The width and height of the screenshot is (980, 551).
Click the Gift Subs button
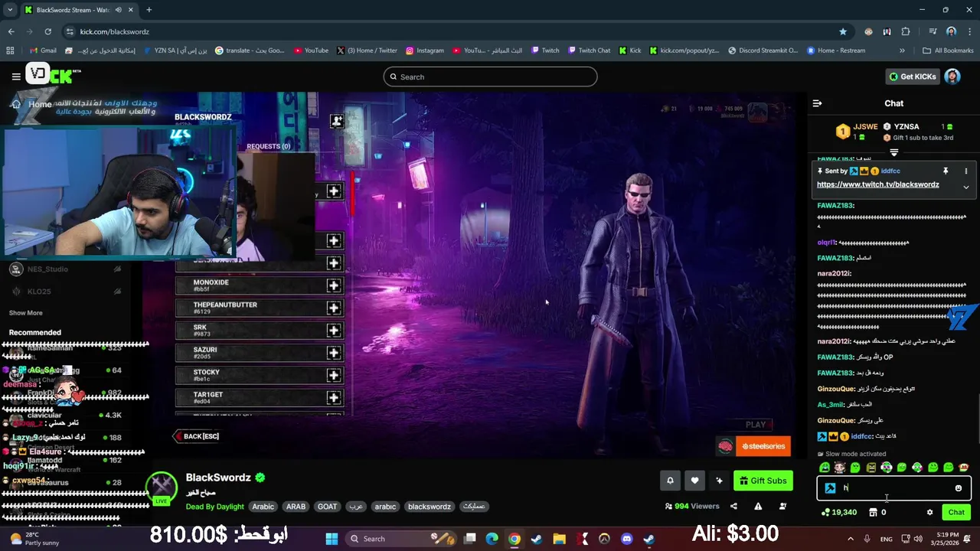tap(763, 481)
